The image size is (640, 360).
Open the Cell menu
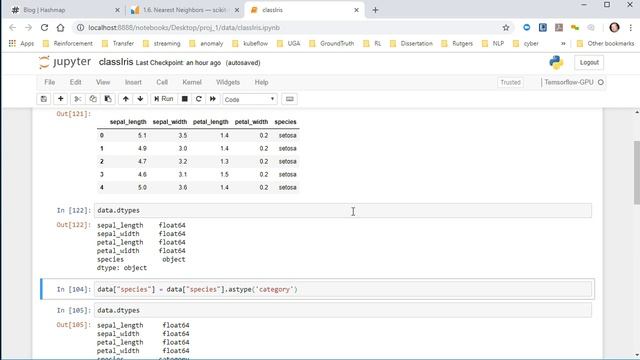(162, 82)
